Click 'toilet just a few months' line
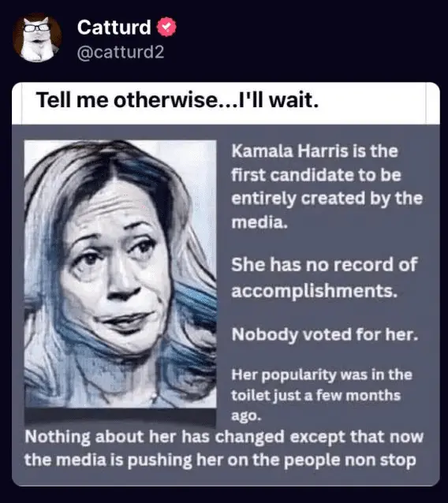 [x=316, y=395]
